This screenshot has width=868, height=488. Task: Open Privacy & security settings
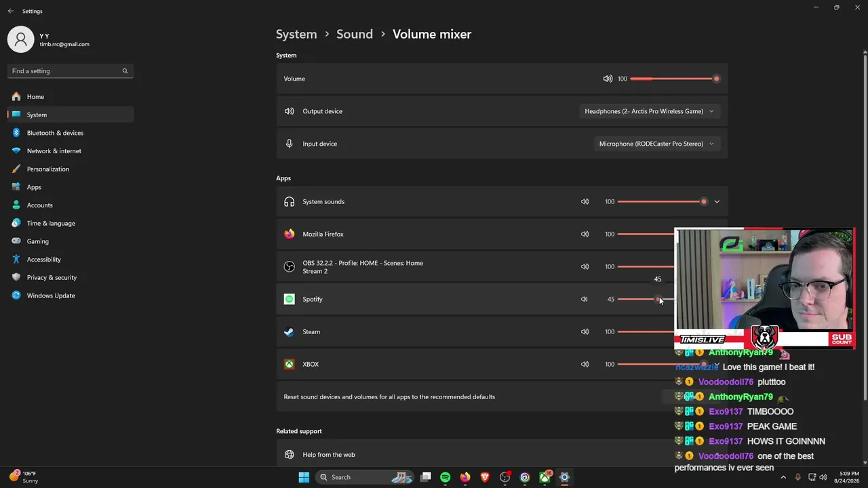click(x=71, y=278)
